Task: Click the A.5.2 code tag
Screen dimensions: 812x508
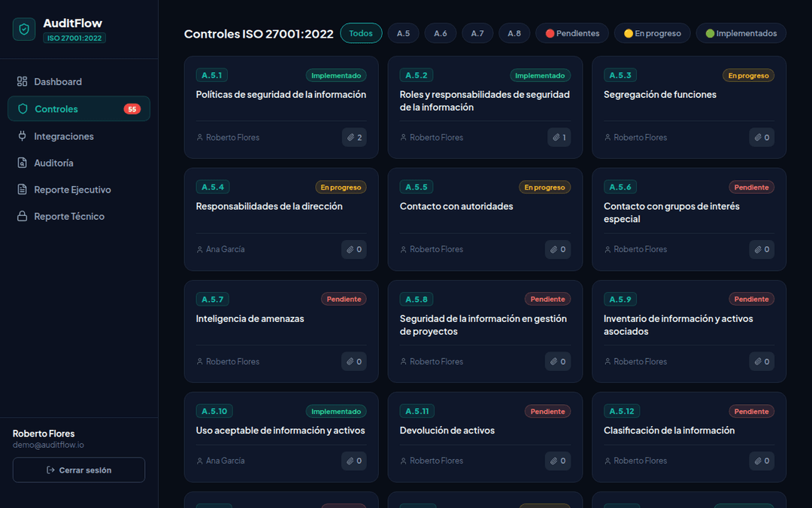Action: pyautogui.click(x=417, y=75)
